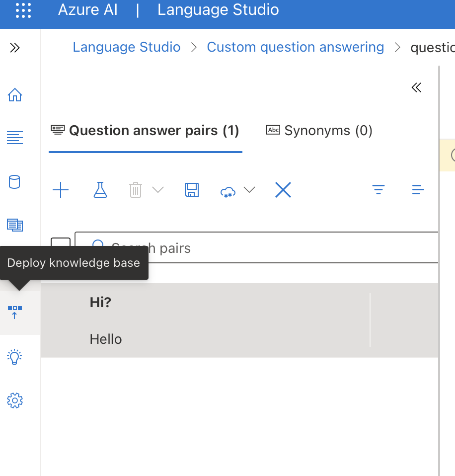
Task: Go to Home in the sidebar
Action: (x=15, y=95)
